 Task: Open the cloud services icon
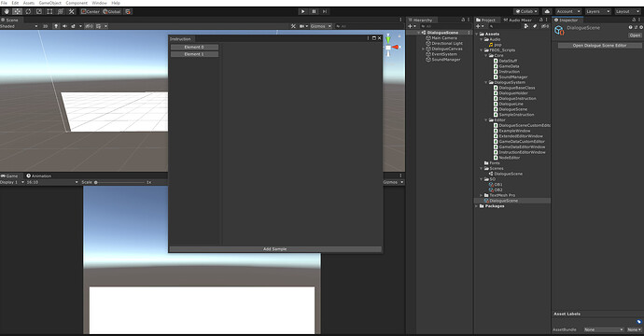[547, 11]
